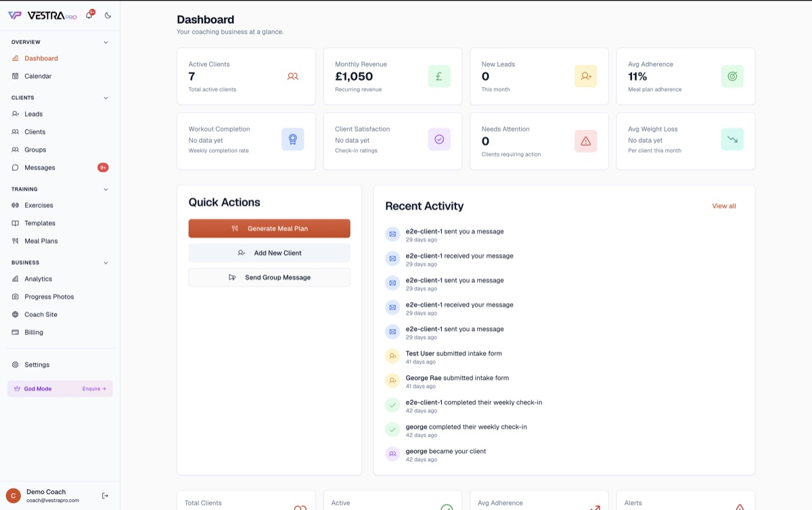Open Progress Photos
The height and width of the screenshot is (510, 812).
pyautogui.click(x=60, y=297)
